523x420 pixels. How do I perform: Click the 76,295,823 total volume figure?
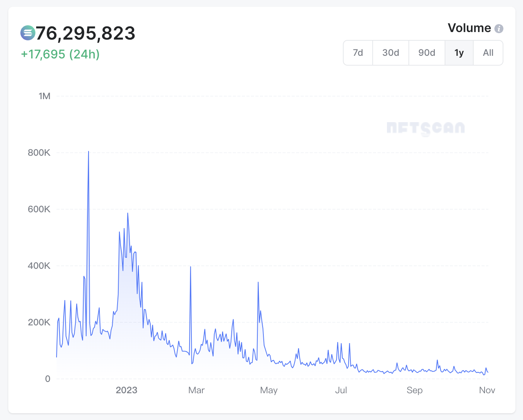[86, 34]
